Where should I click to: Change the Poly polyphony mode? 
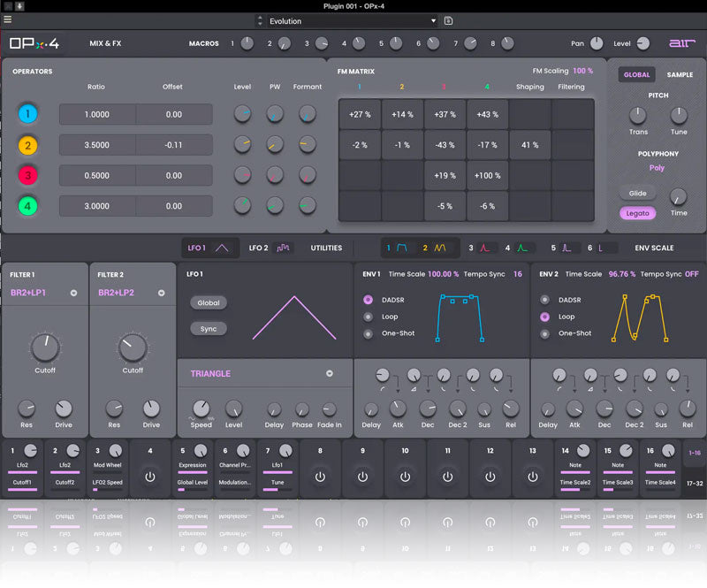point(657,168)
